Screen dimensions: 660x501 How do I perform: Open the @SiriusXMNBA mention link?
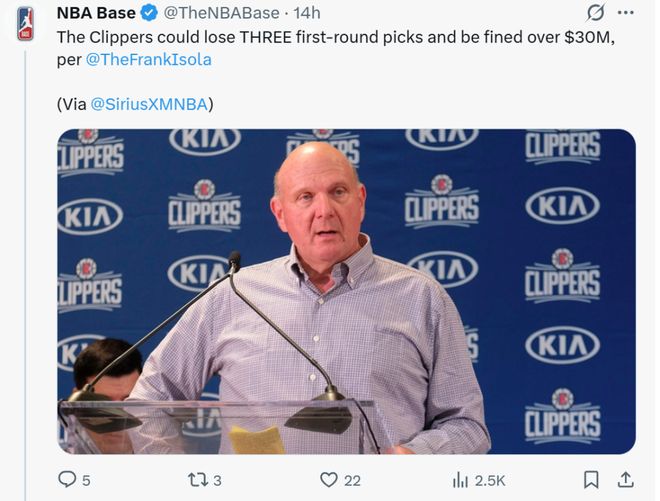coord(152,103)
